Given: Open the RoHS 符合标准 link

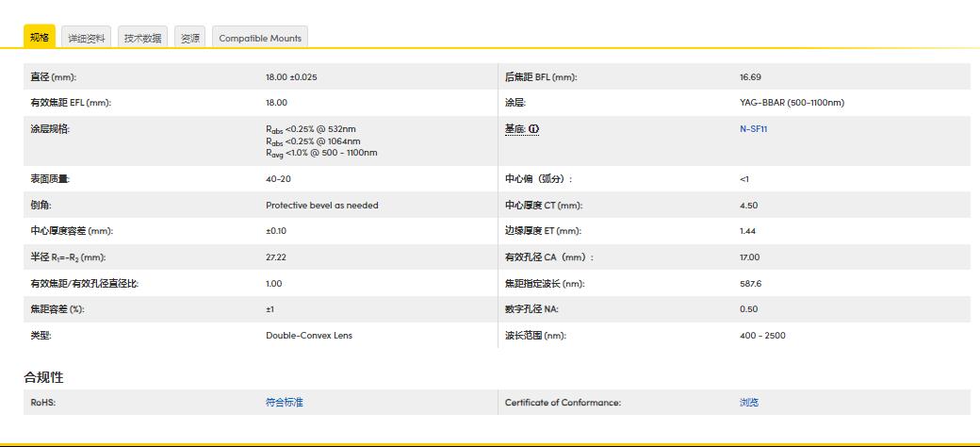Looking at the screenshot, I should click(x=285, y=403).
